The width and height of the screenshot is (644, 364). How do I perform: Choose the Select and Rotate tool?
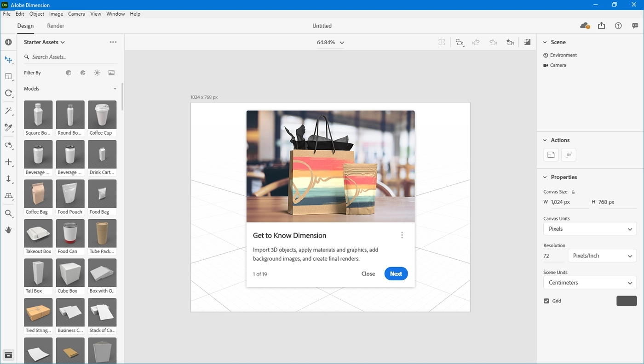coord(8,93)
